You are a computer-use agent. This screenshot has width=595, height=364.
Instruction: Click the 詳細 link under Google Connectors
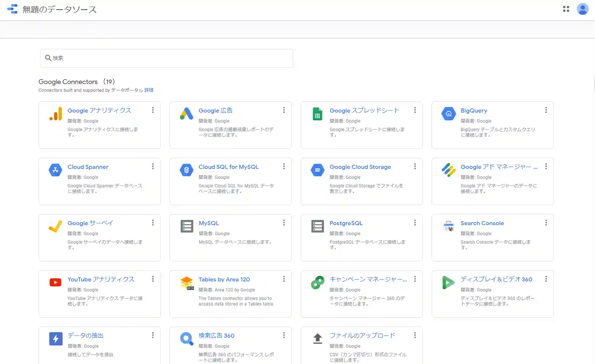click(149, 90)
